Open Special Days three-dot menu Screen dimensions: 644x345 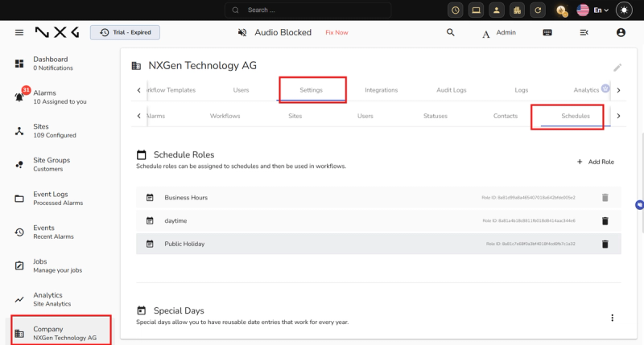coord(612,318)
